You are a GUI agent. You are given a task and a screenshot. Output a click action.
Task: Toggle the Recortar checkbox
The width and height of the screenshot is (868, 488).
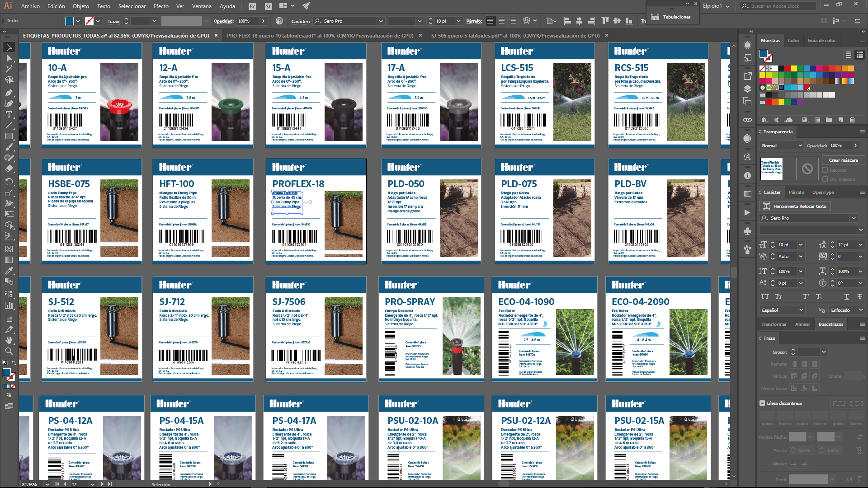click(x=825, y=170)
